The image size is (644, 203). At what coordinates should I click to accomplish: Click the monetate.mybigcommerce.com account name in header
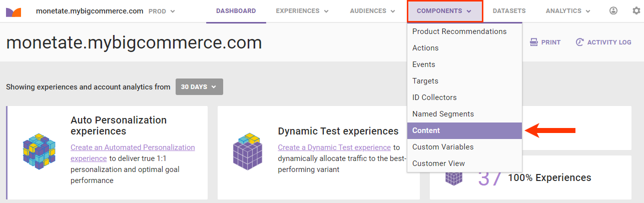90,11
